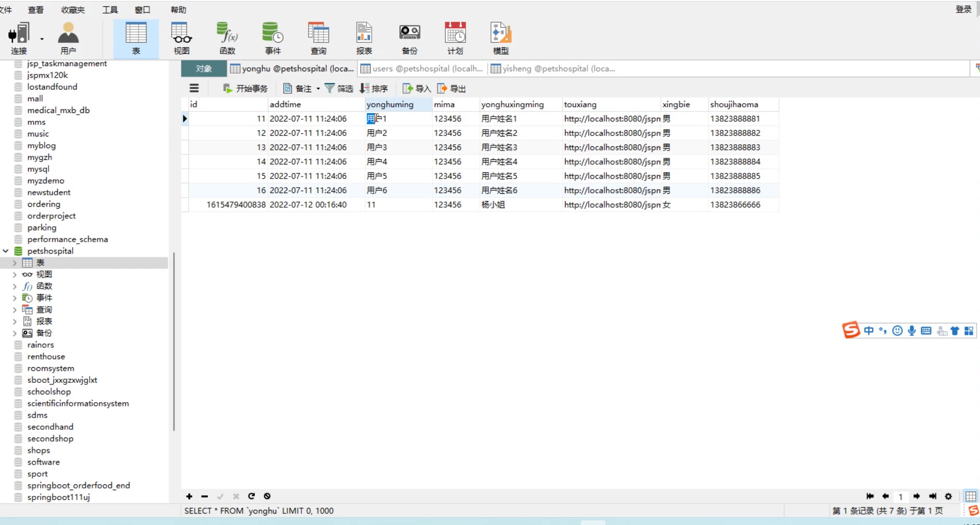Expand the 事件 node under petshospital
The image size is (980, 525).
(x=15, y=298)
